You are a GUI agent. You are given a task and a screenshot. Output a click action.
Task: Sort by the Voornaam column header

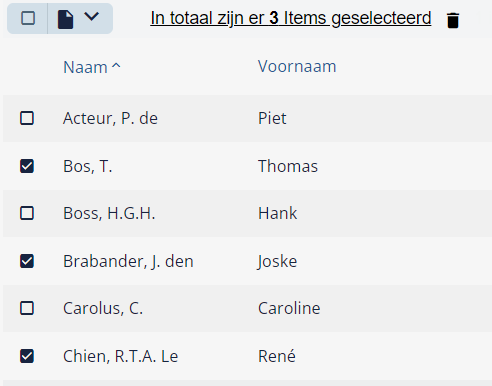pyautogui.click(x=297, y=66)
